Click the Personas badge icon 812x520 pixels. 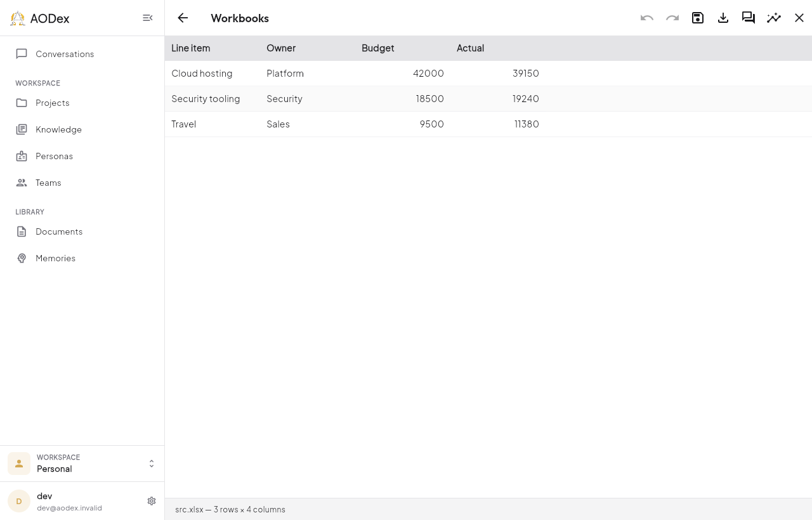22,156
